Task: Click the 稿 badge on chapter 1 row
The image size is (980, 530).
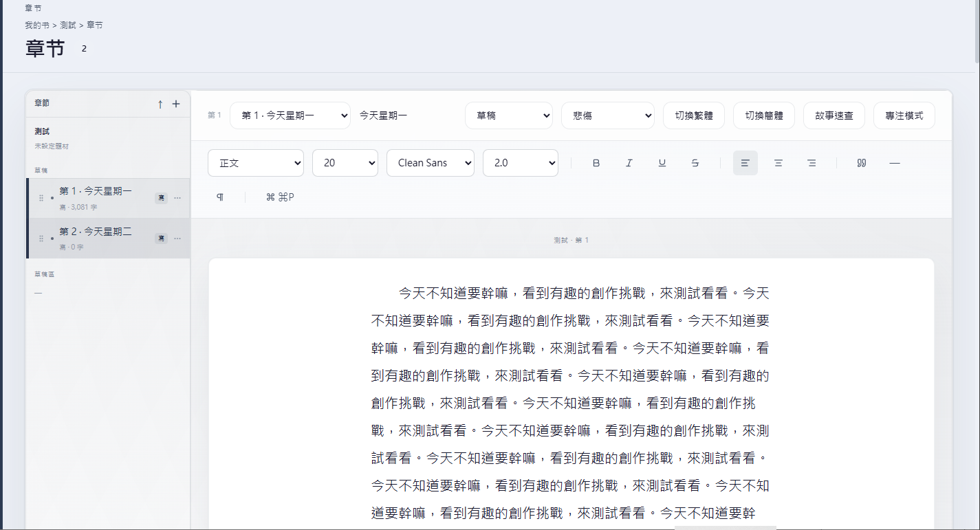Action: (x=161, y=198)
